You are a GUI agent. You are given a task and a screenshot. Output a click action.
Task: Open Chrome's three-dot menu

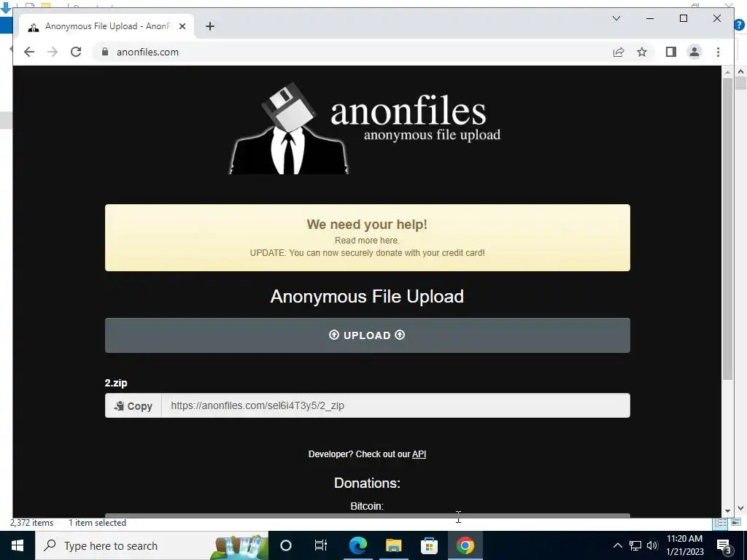pos(718,52)
